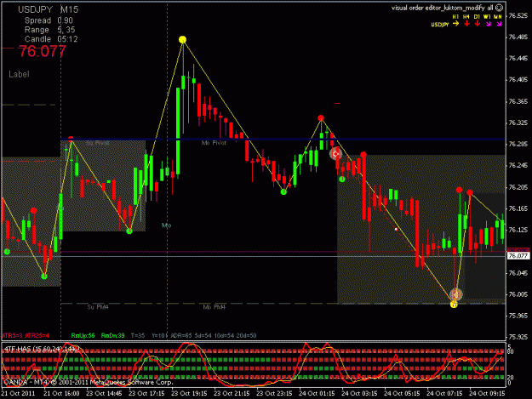Click the MN timeframe header
The height and width of the screenshot is (399, 532).
click(498, 16)
